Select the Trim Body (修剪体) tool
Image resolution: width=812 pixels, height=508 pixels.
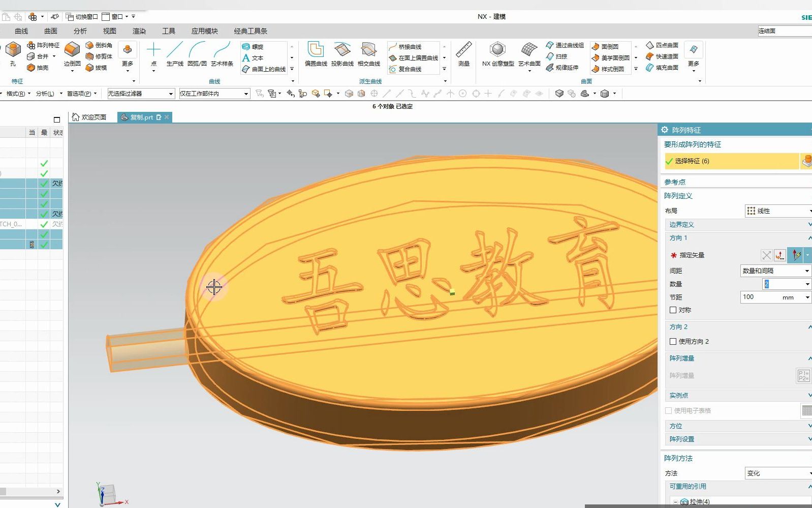point(99,56)
